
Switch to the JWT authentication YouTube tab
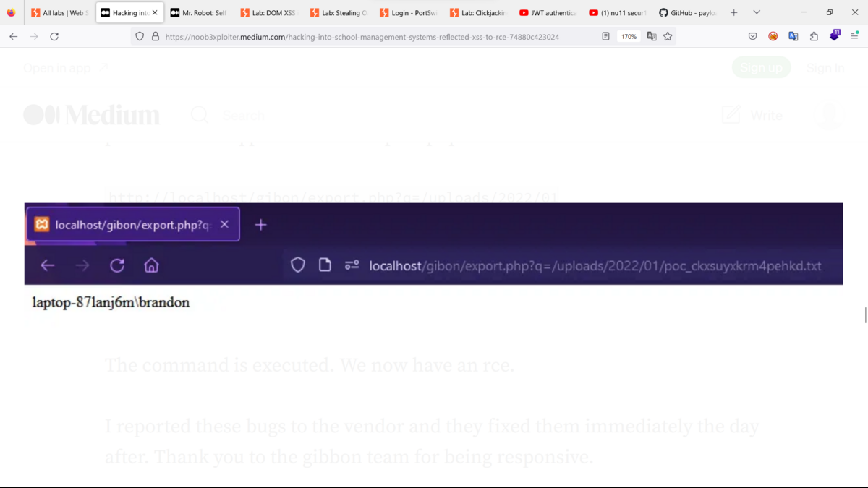[x=548, y=13]
